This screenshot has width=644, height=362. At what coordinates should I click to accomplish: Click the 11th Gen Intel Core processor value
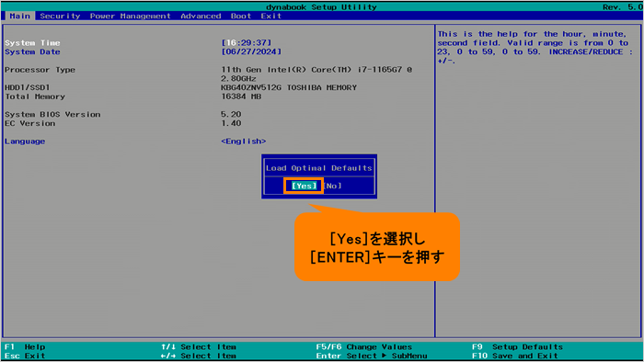click(316, 74)
